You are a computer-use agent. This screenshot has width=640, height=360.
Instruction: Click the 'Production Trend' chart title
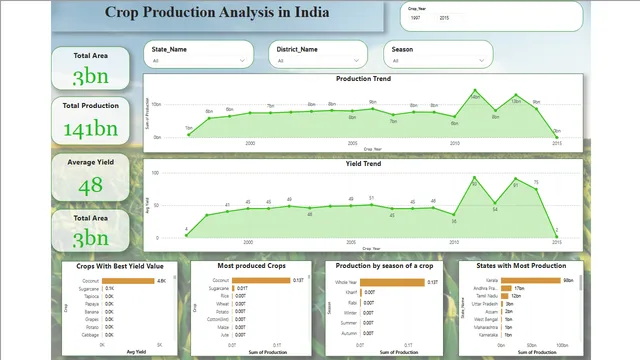point(363,79)
